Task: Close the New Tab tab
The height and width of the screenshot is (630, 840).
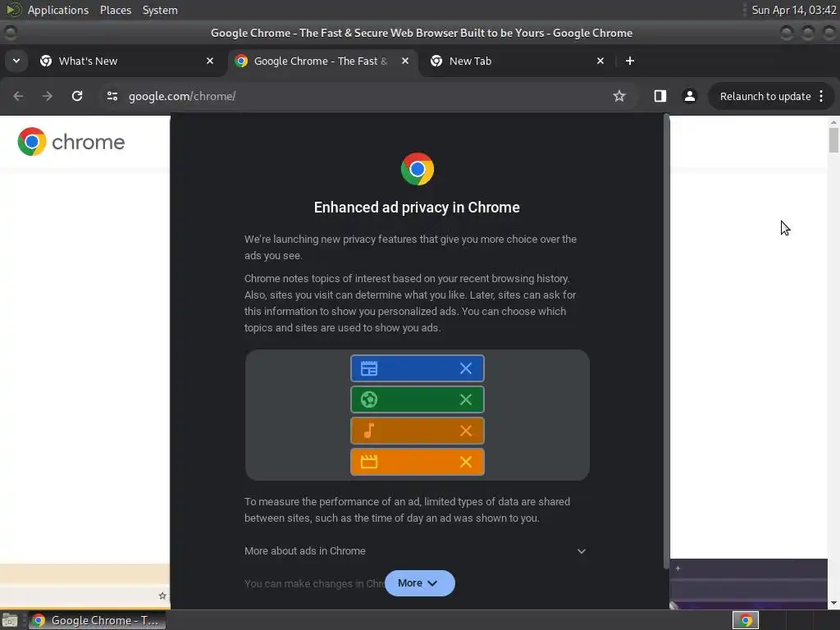Action: (x=600, y=61)
